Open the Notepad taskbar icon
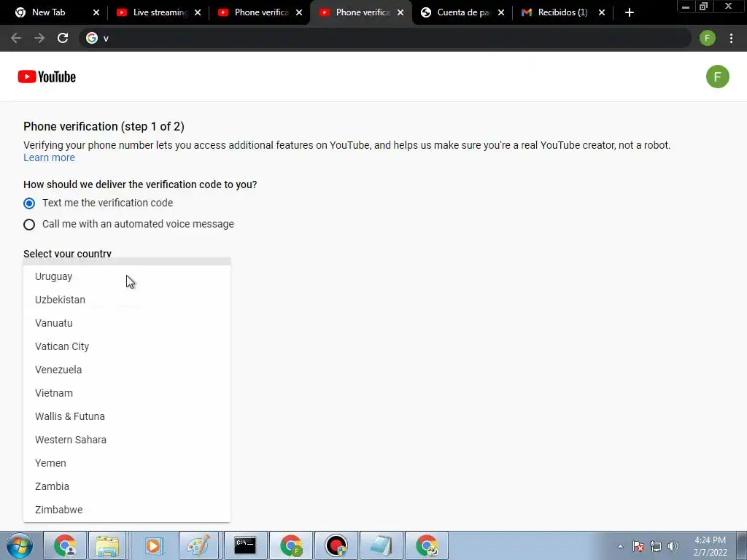The image size is (747, 560). 382,545
